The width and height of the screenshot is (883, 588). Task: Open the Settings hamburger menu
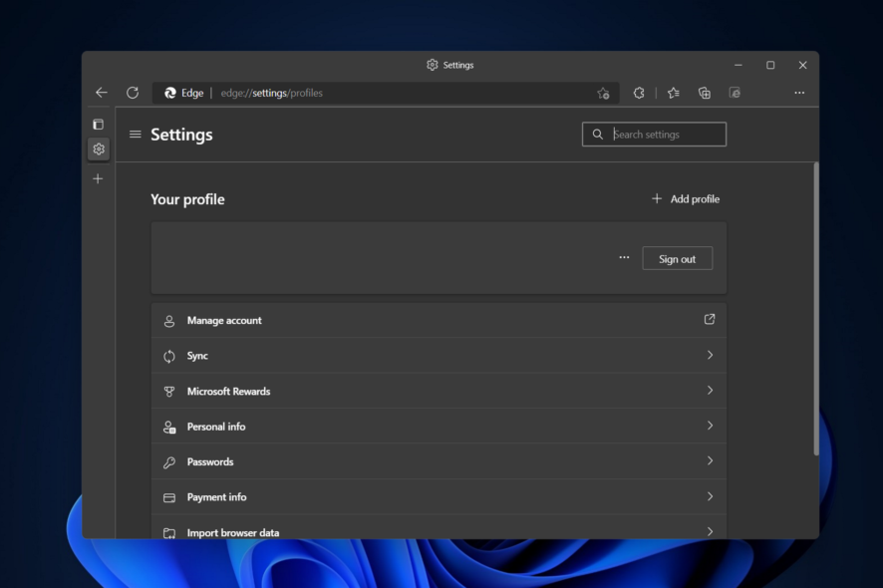[136, 135]
